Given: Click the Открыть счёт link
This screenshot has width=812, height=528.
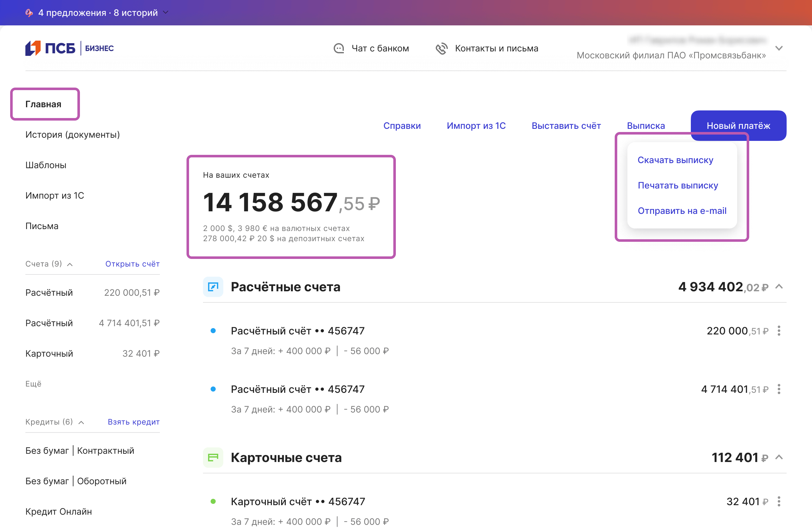Looking at the screenshot, I should click(132, 264).
